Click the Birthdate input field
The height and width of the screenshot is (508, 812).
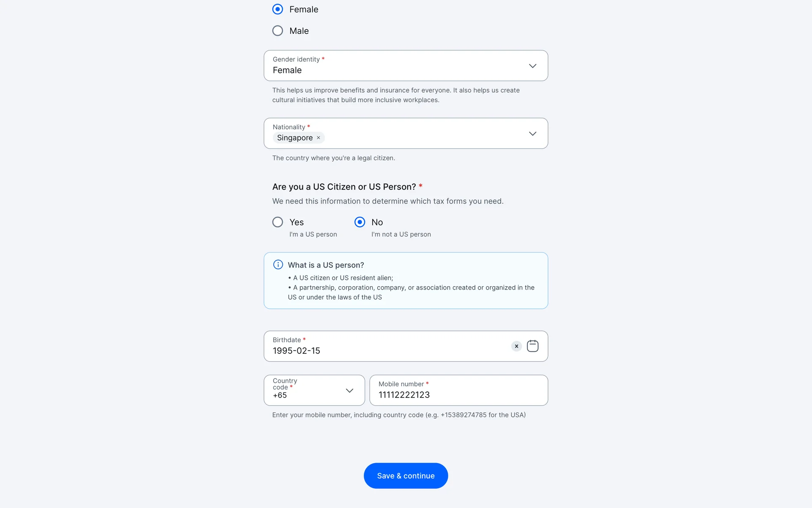tap(381, 351)
